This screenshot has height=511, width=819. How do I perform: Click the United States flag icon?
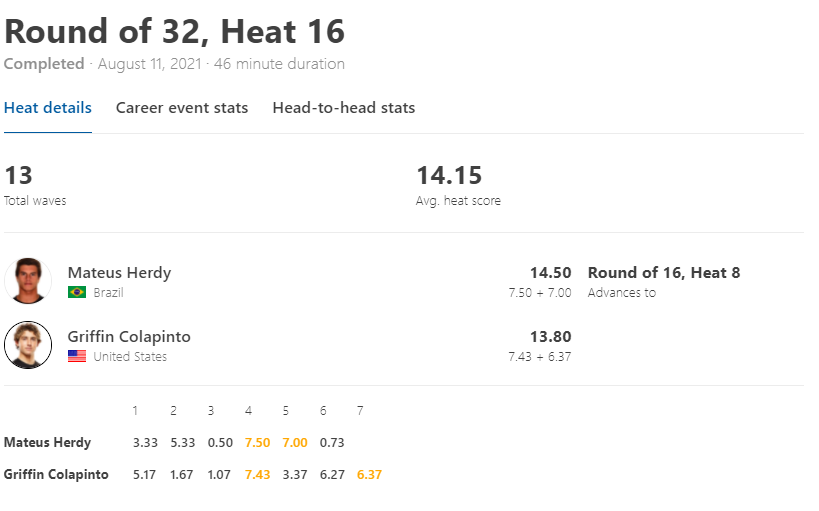click(x=77, y=356)
